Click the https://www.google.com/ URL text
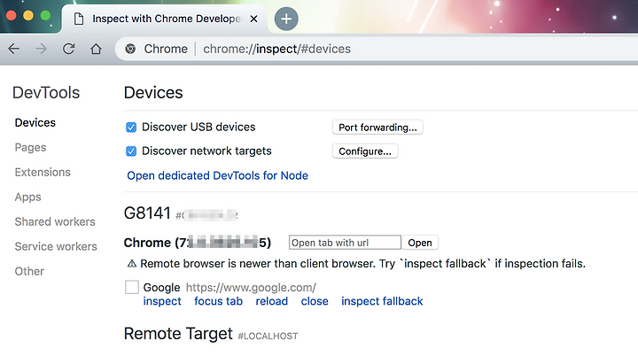This screenshot has width=638, height=364. (x=251, y=288)
